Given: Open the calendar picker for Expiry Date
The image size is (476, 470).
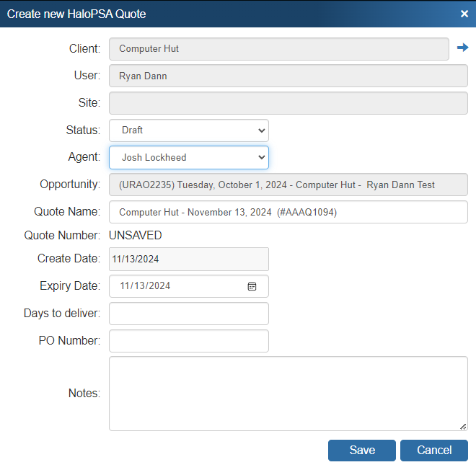Looking at the screenshot, I should pos(252,286).
